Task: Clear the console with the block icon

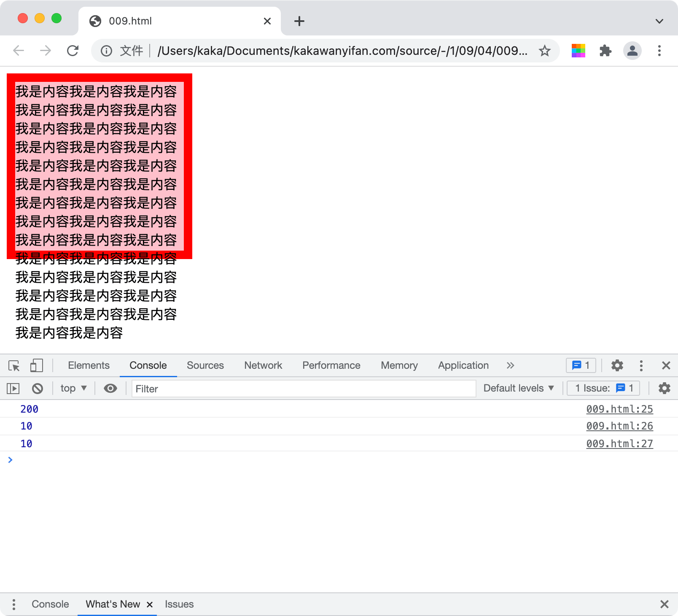Action: coord(38,388)
